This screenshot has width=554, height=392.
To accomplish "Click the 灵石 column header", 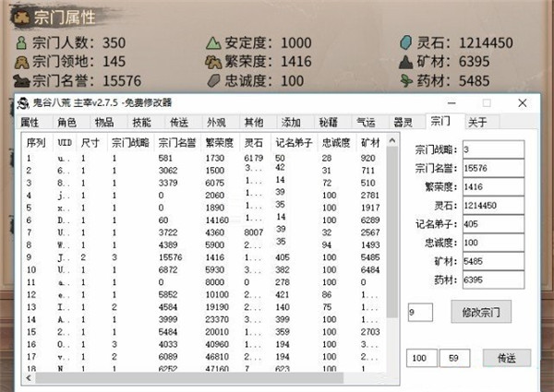I will coord(254,143).
